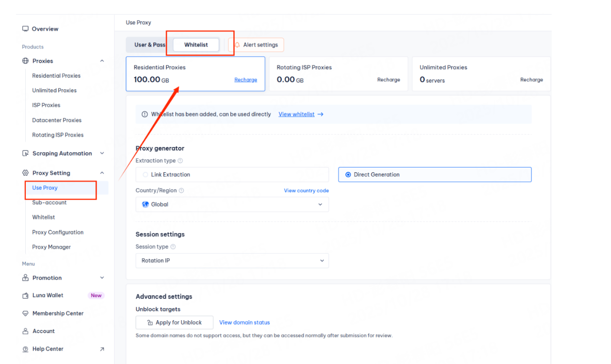611x364 pixels.
Task: Collapse the Proxies sidebar section
Action: coord(102,61)
